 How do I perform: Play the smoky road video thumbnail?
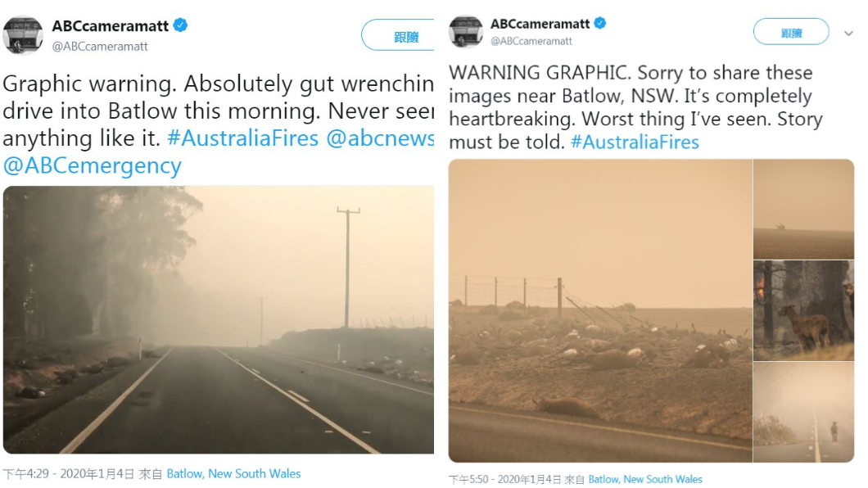(x=219, y=320)
